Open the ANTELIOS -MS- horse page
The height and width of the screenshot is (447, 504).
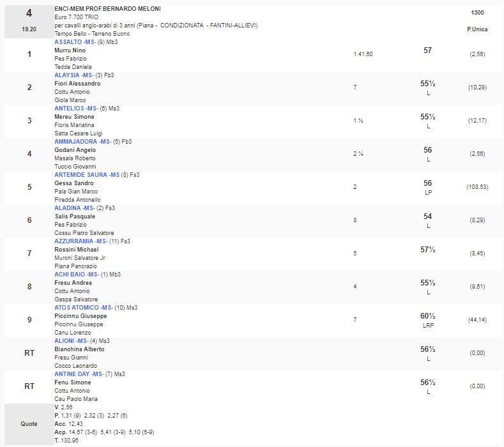(76, 109)
